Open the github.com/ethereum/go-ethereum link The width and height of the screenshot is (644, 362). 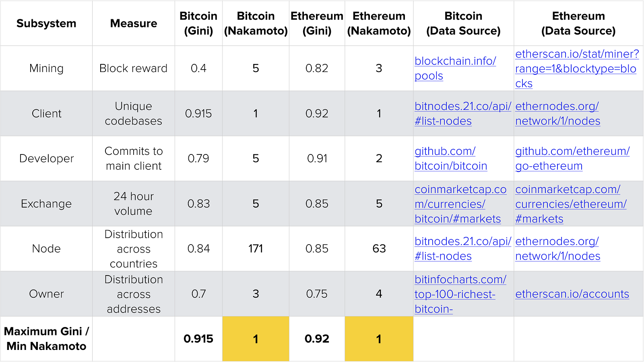point(572,152)
